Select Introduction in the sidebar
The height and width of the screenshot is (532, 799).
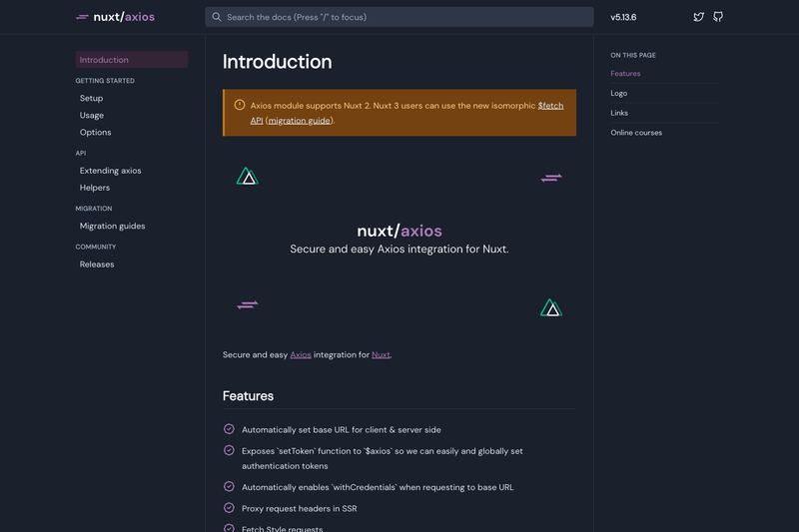(x=132, y=60)
